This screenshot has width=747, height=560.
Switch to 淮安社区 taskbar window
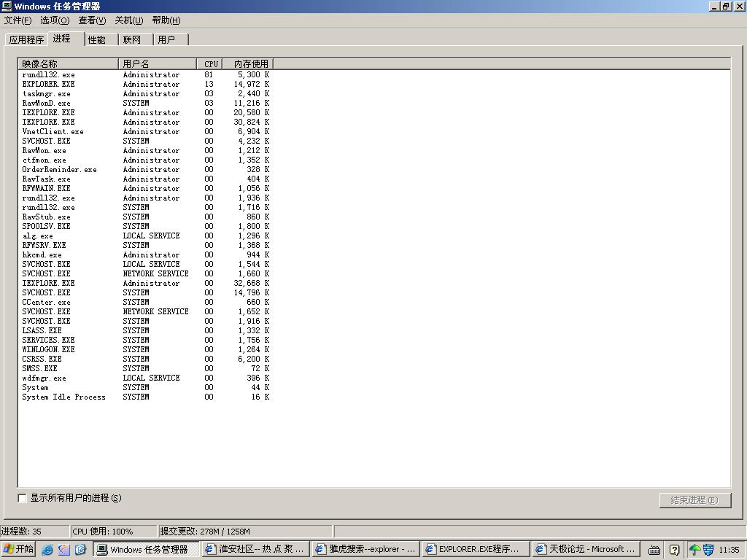(256, 549)
